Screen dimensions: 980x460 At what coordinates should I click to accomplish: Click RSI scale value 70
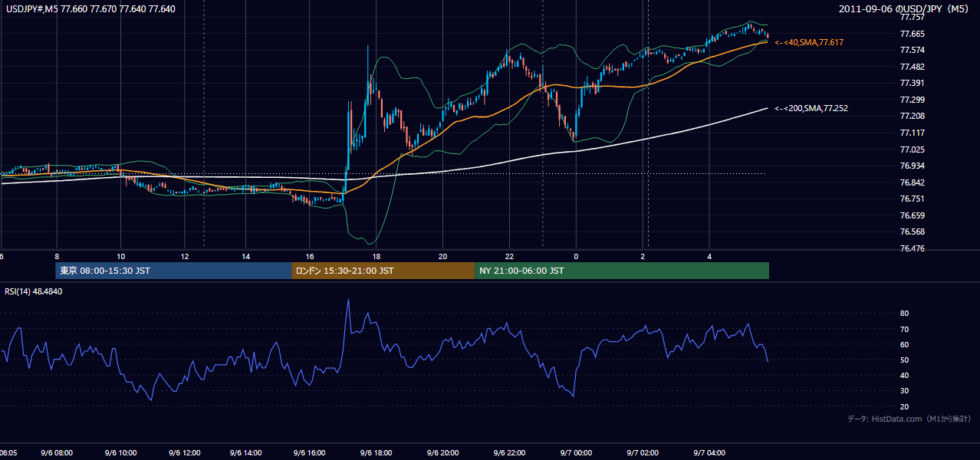(905, 329)
